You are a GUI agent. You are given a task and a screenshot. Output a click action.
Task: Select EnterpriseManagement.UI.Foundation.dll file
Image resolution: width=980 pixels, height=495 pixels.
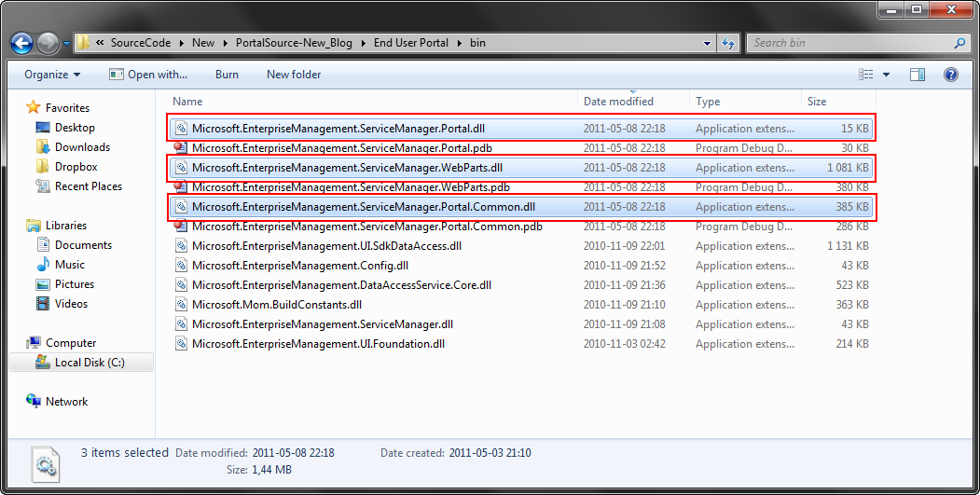tap(521, 344)
